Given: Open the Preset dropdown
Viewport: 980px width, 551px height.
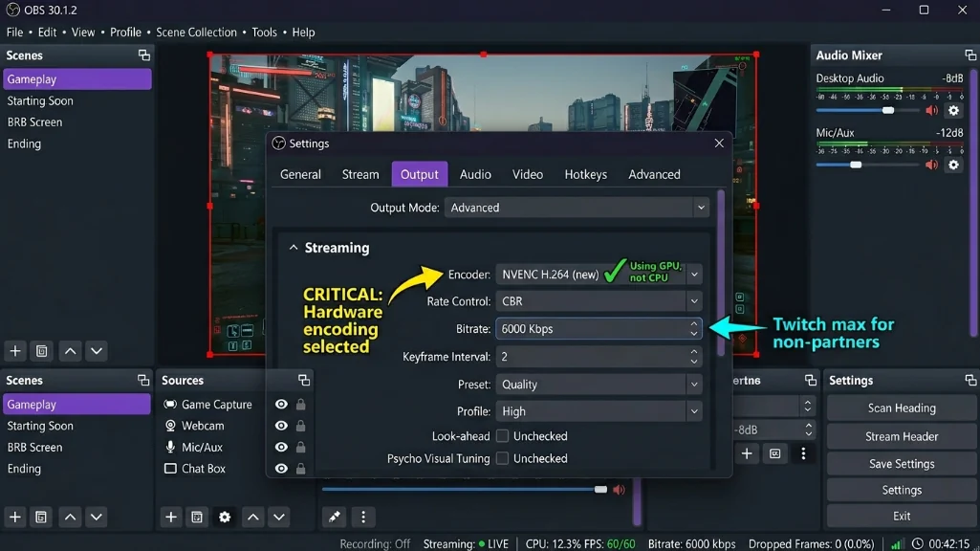Looking at the screenshot, I should (599, 385).
